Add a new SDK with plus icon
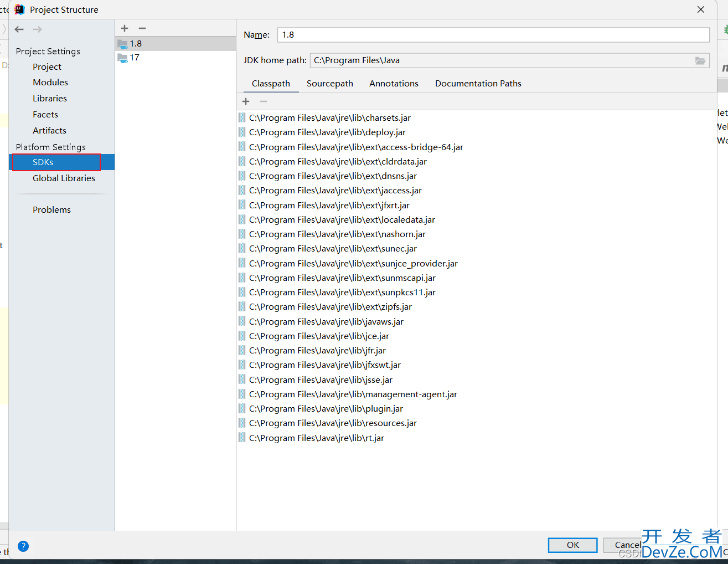 [125, 28]
